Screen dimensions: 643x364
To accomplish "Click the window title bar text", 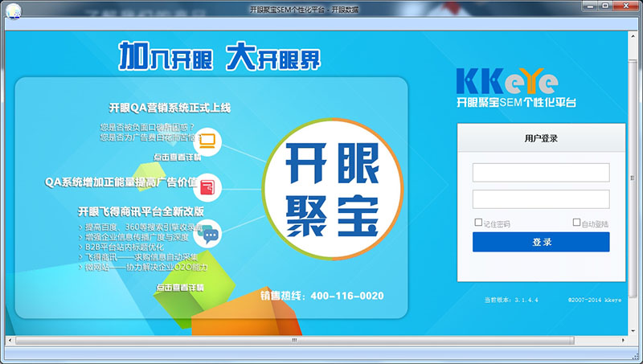I will point(305,10).
